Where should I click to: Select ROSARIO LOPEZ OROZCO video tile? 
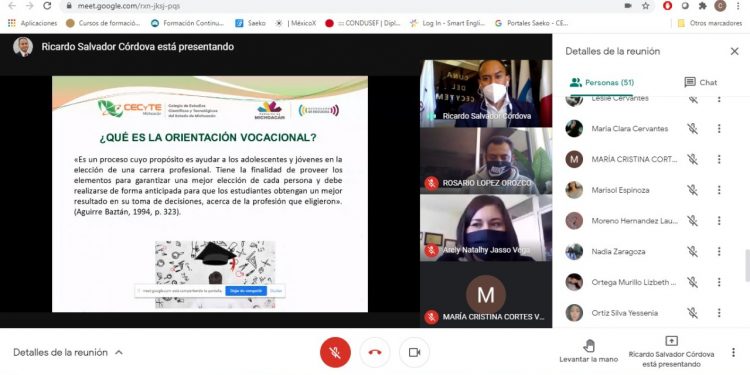click(485, 161)
